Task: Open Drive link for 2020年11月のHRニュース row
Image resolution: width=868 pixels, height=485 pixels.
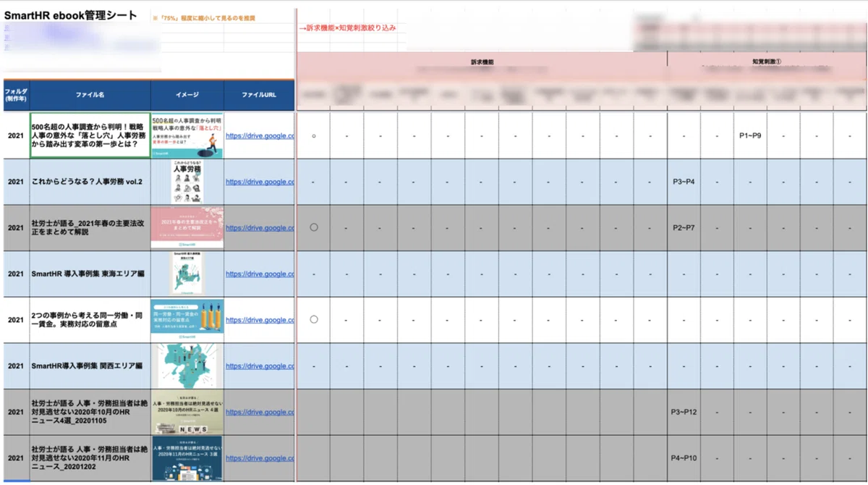Action: pos(260,458)
